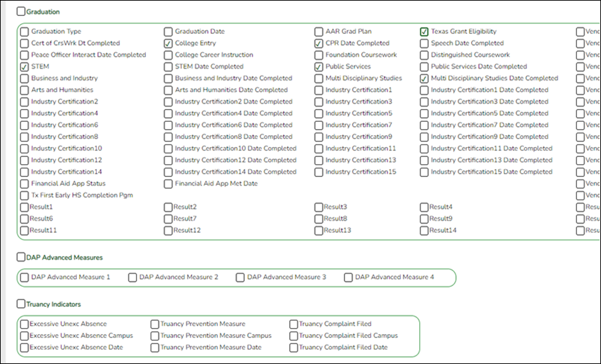601x364 pixels.
Task: Check the DAP Advanced Measures group
Action: pos(21,258)
